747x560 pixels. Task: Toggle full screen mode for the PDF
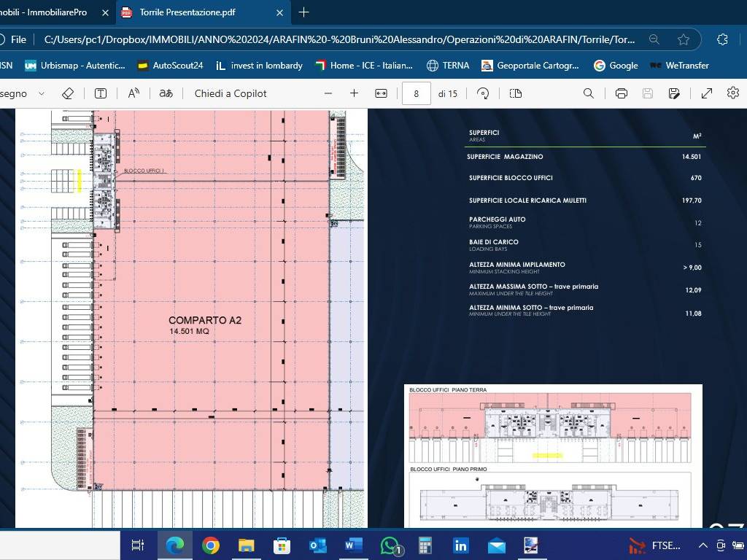coord(707,93)
